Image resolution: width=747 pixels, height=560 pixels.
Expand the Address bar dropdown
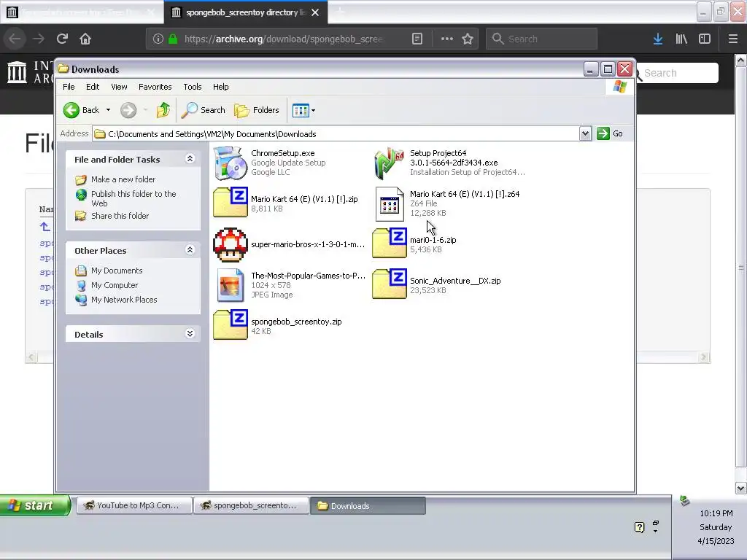[586, 134]
